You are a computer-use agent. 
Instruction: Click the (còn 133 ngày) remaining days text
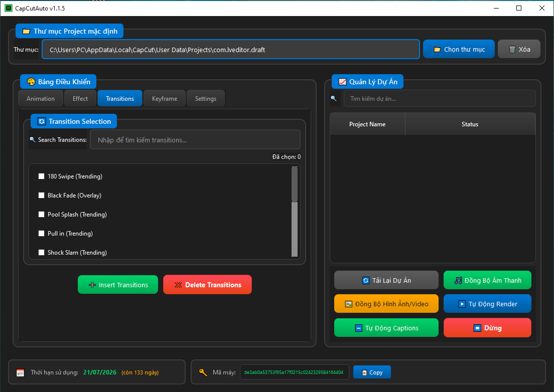140,372
